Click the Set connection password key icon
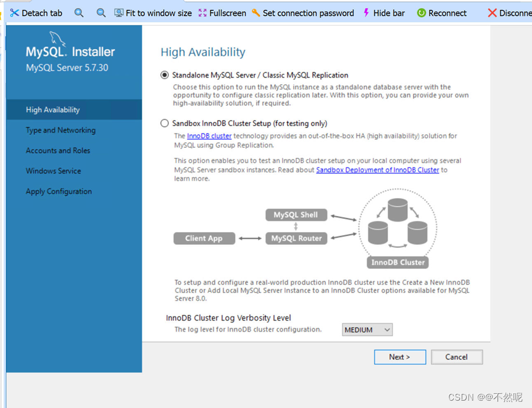The width and height of the screenshot is (532, 408). [x=256, y=13]
